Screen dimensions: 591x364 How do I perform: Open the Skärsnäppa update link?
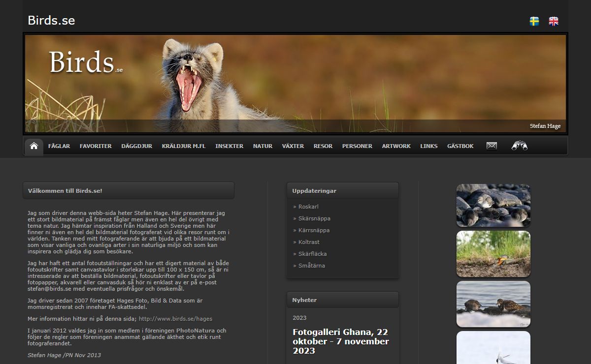pos(314,218)
